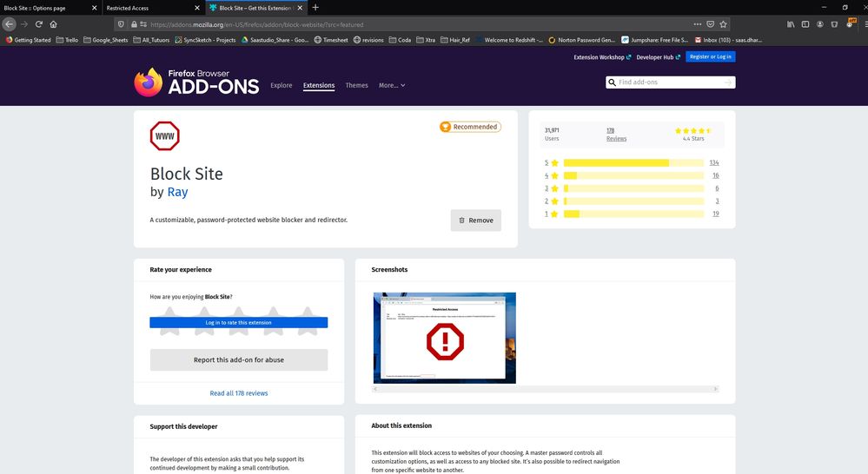Image resolution: width=868 pixels, height=474 pixels.
Task: Open the page actions three-dot menu
Action: (698, 24)
